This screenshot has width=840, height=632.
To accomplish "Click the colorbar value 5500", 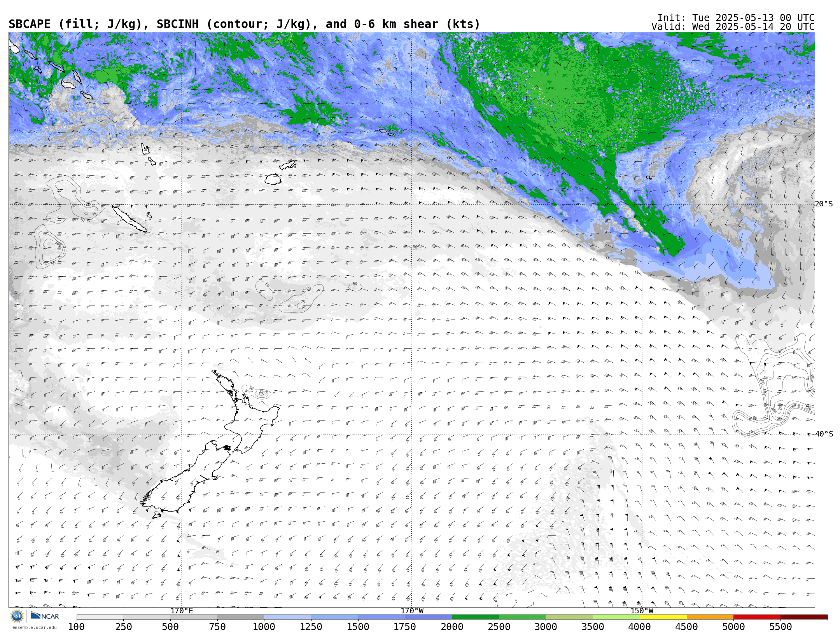I will [780, 627].
